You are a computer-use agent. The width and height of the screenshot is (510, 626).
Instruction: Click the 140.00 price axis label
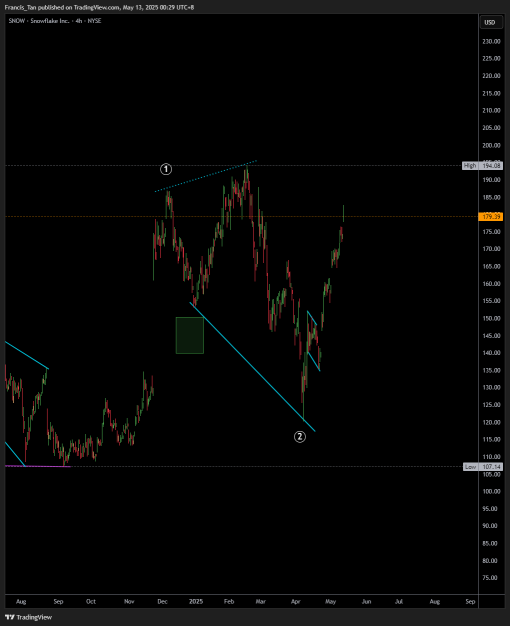pos(492,353)
